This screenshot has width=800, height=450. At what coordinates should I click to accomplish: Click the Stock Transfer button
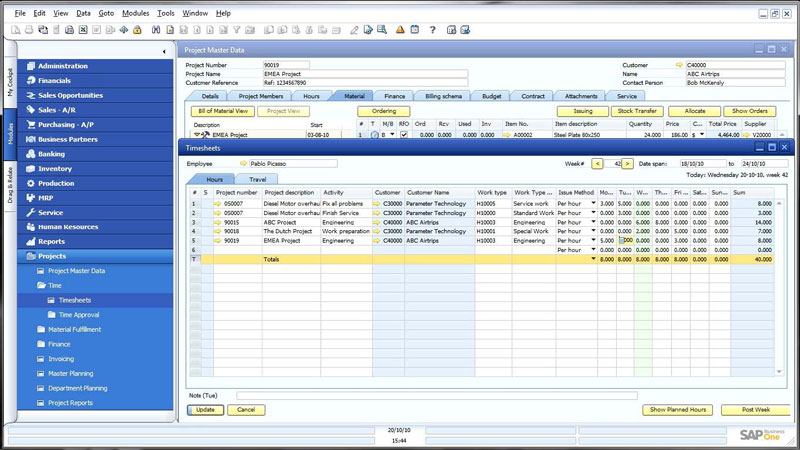tap(637, 111)
